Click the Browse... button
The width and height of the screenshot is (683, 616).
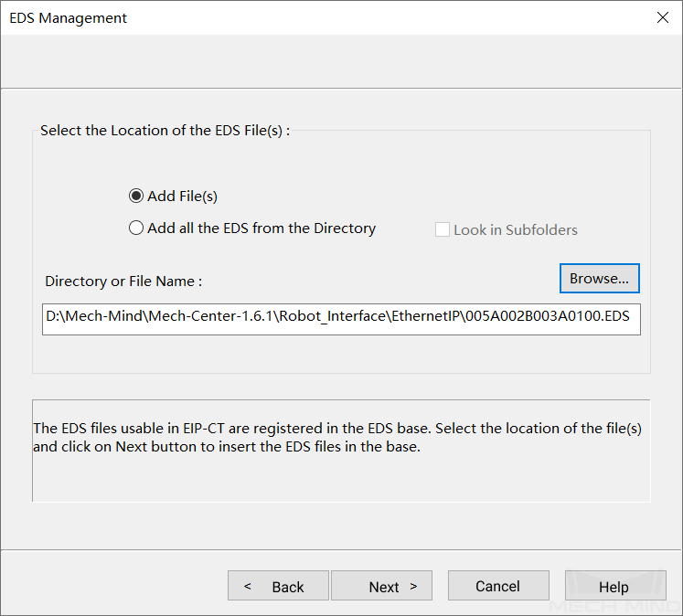[599, 278]
